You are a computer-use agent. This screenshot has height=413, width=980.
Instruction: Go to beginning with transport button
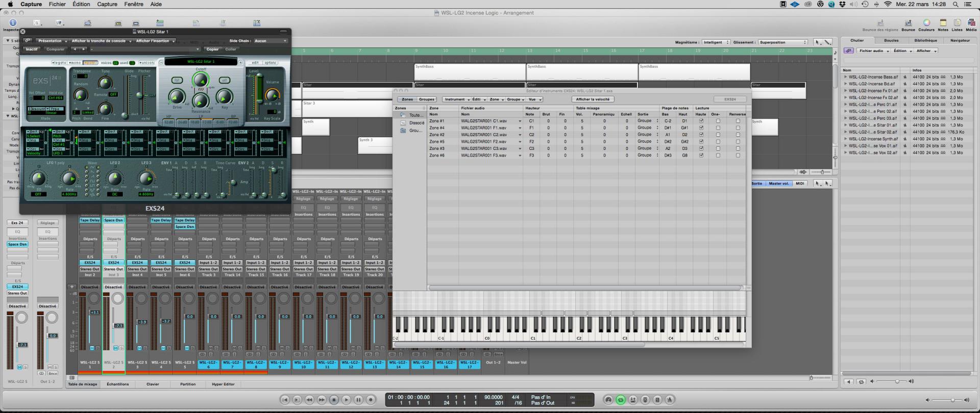pos(285,400)
